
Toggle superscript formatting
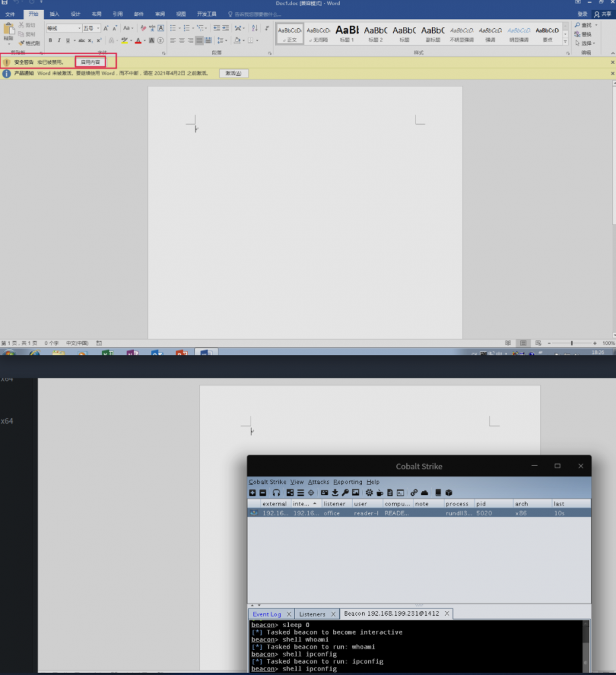pos(99,40)
